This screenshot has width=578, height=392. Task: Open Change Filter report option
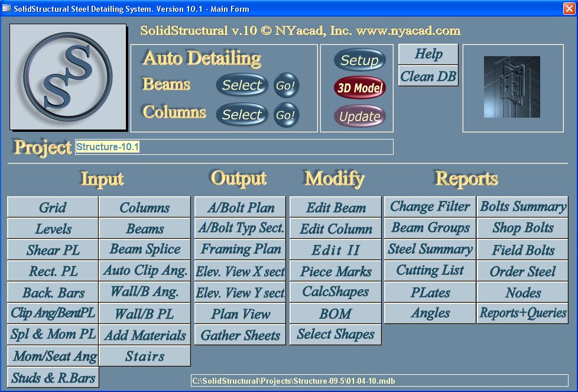point(430,206)
